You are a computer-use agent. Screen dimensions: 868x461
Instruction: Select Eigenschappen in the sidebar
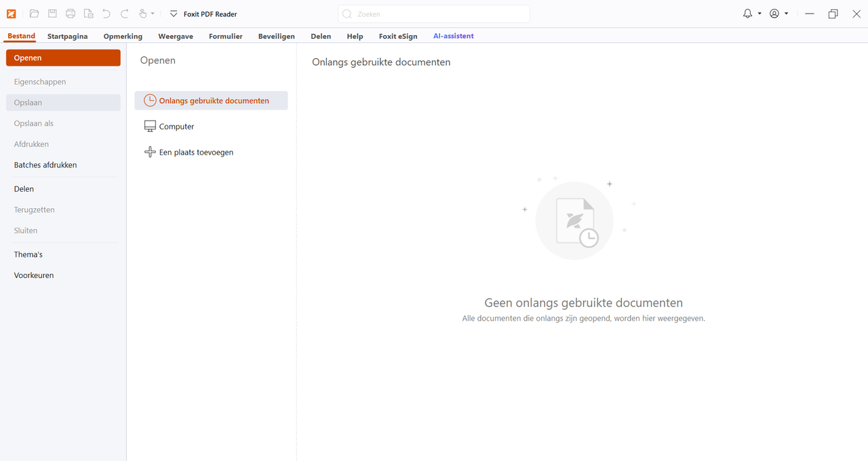click(x=63, y=81)
